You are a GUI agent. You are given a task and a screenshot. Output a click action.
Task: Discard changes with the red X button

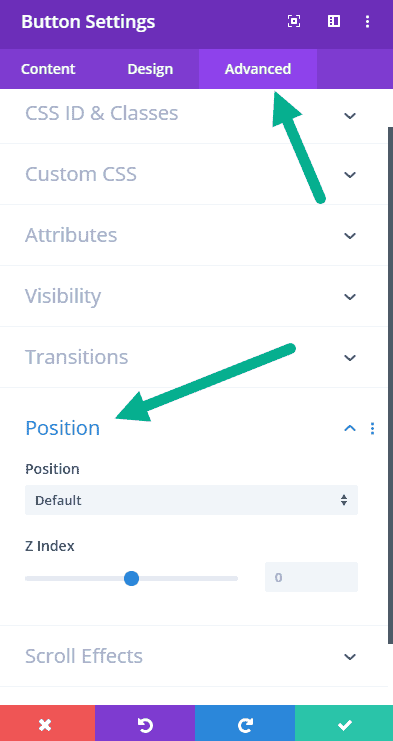(x=47, y=723)
